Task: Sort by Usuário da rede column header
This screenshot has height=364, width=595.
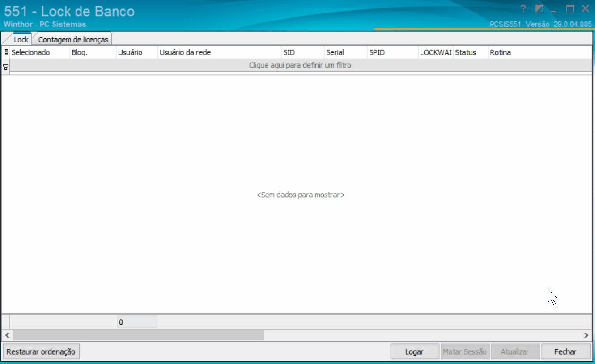Action: (220, 52)
